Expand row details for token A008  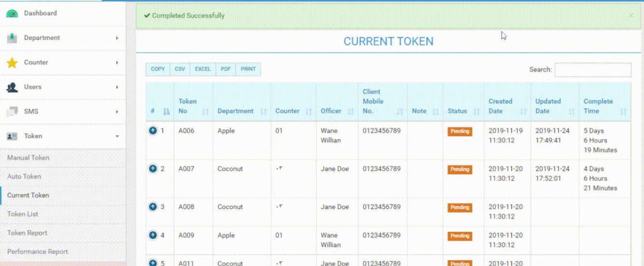pyautogui.click(x=153, y=207)
